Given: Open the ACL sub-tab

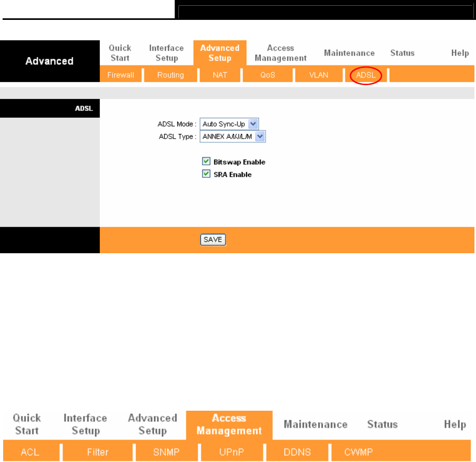Looking at the screenshot, I should coord(30,452).
